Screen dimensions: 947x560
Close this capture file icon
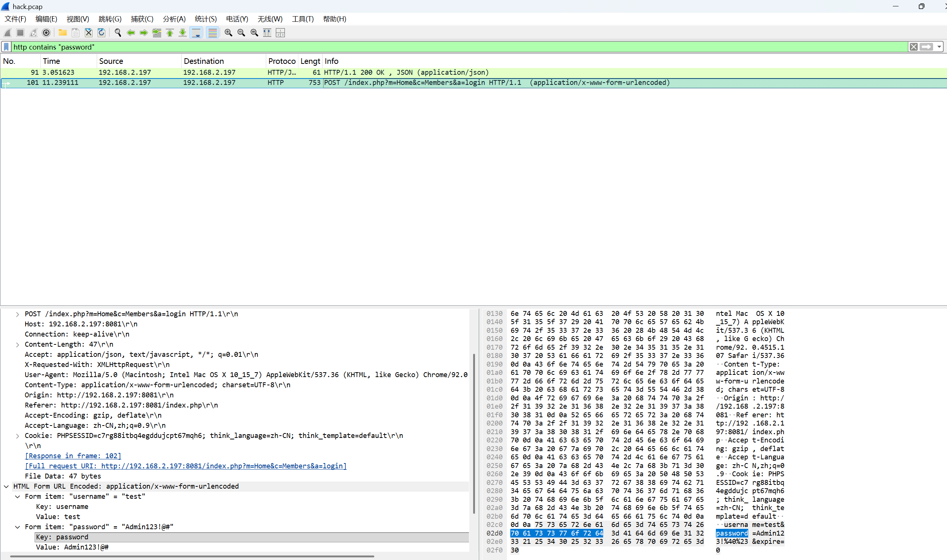click(x=88, y=33)
